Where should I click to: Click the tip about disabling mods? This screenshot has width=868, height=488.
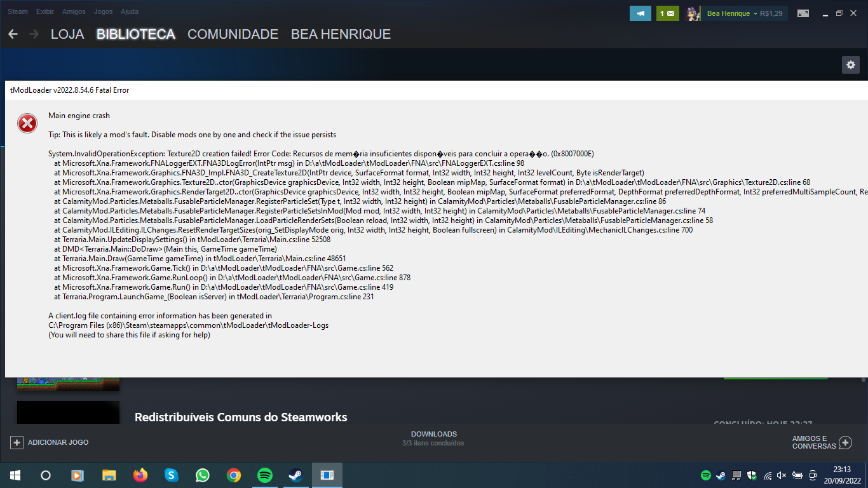click(192, 135)
